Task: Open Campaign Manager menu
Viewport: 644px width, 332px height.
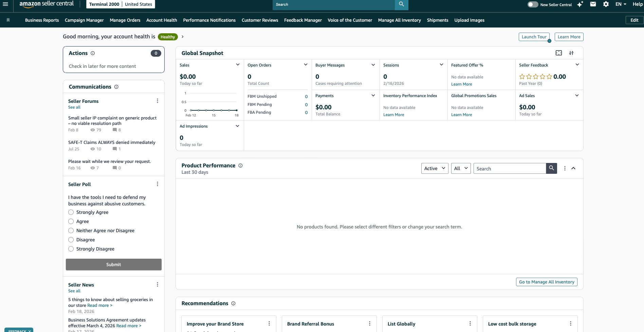Action: tap(84, 20)
